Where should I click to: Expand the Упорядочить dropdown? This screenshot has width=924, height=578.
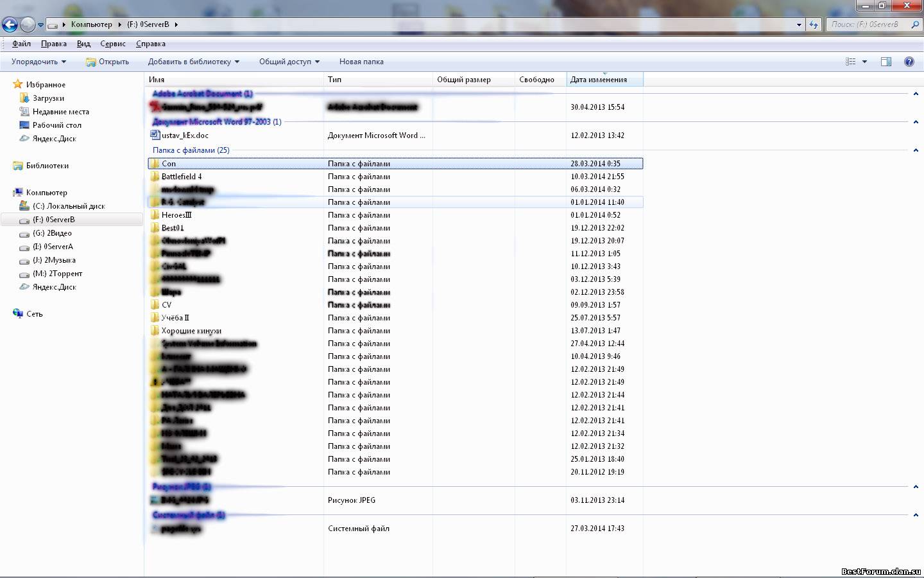tap(38, 62)
